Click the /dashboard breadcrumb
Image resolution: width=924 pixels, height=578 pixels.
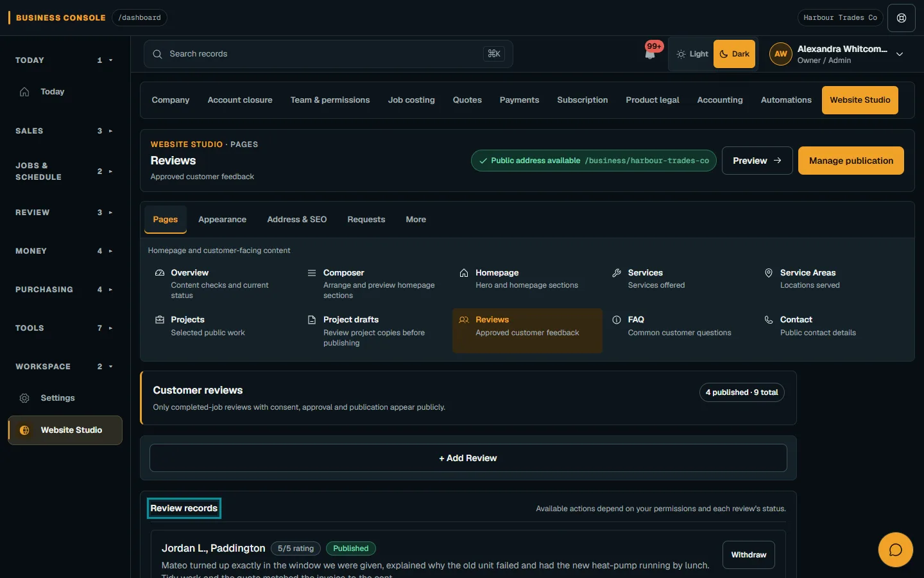139,18
